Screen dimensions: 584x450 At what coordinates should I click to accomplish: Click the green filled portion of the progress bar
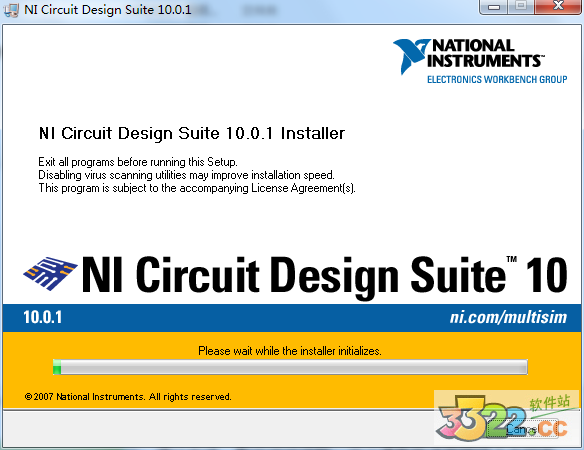click(57, 367)
